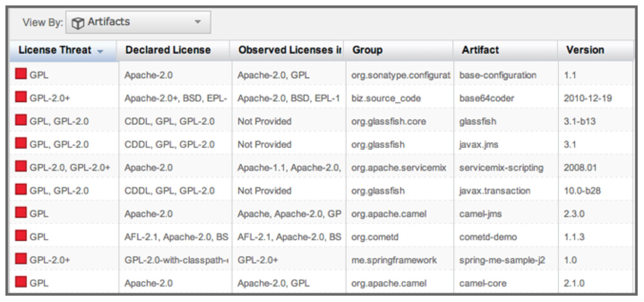Select the javax.transaction artifact cell
Viewport: 644px width, 302px height.
495,191
